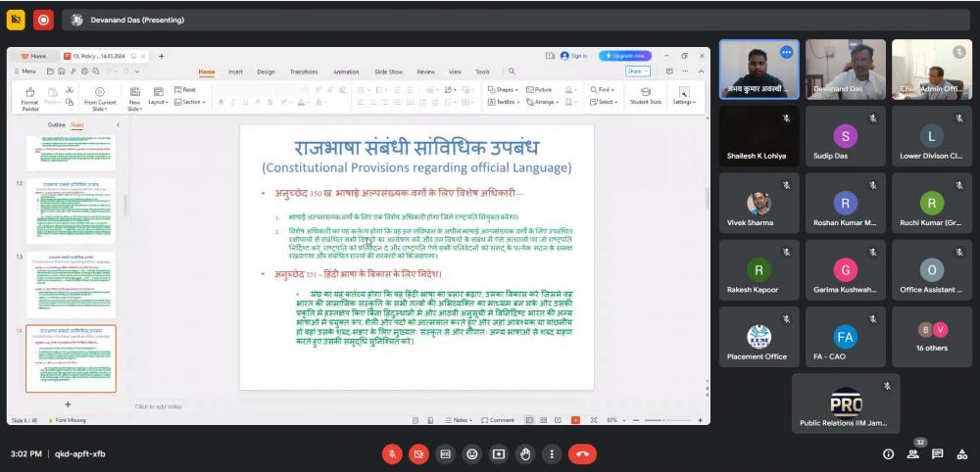Open the emoji reactions button
The height and width of the screenshot is (472, 980).
pyautogui.click(x=472, y=454)
